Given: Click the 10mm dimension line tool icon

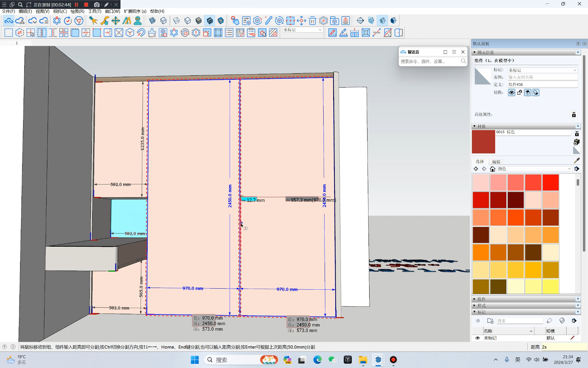Looking at the screenshot, I should (376, 33).
